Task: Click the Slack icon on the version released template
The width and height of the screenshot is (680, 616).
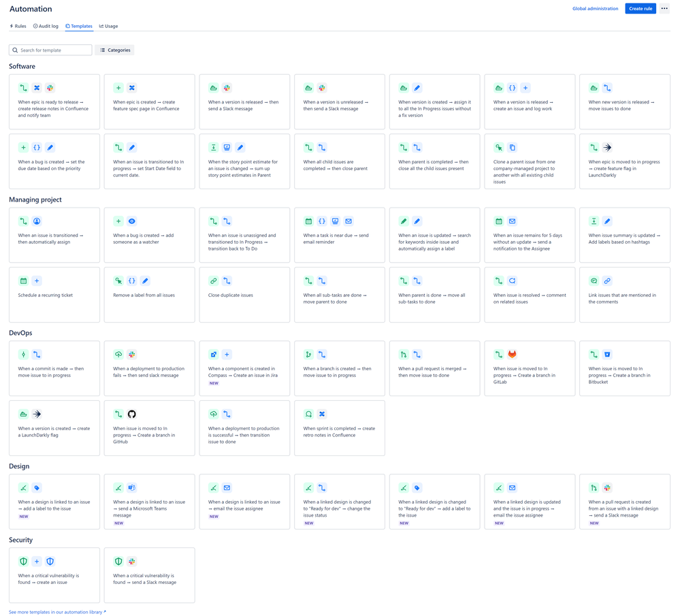Action: (x=227, y=87)
